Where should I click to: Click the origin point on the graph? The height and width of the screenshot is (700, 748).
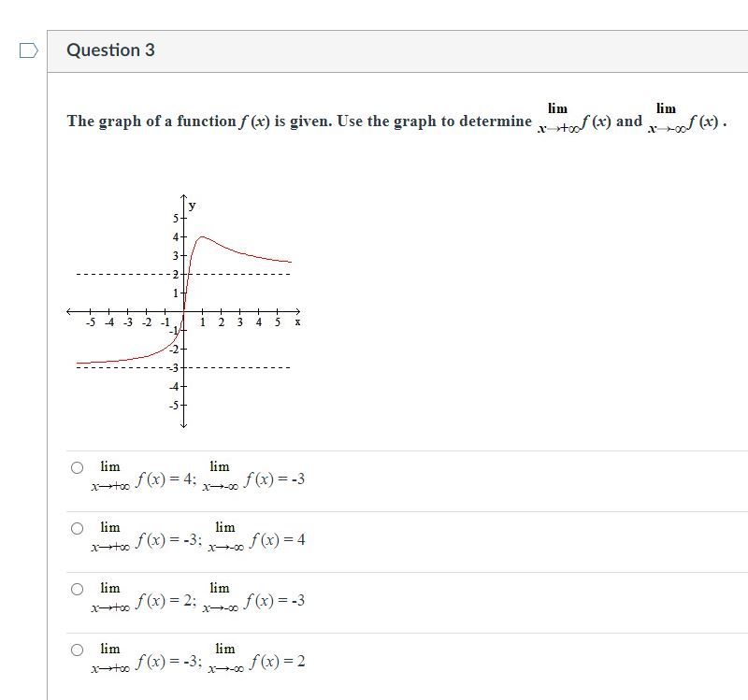(183, 312)
